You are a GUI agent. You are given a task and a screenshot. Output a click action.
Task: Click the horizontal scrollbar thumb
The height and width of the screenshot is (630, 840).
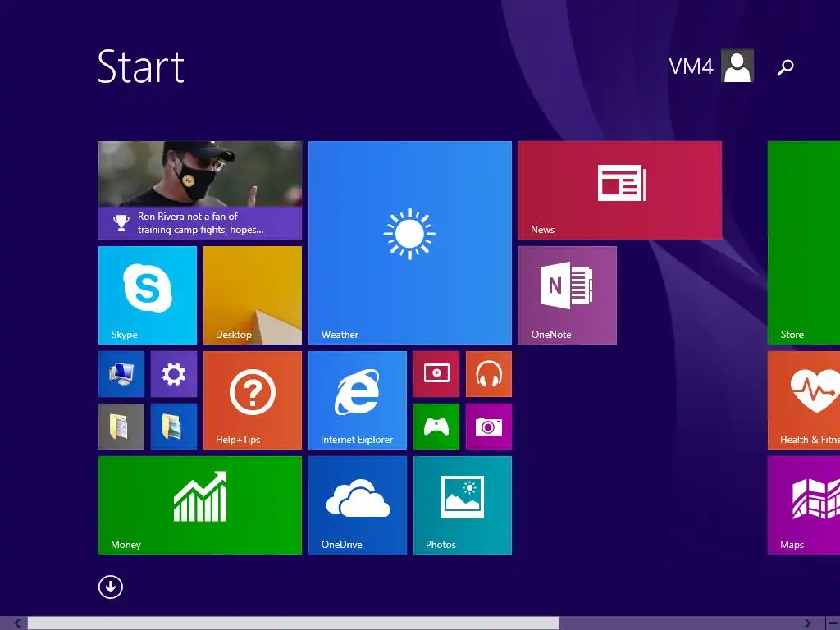[293, 623]
